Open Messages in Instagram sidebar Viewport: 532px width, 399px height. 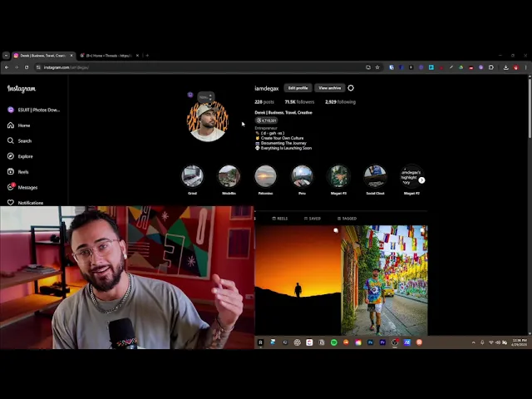pyautogui.click(x=22, y=187)
